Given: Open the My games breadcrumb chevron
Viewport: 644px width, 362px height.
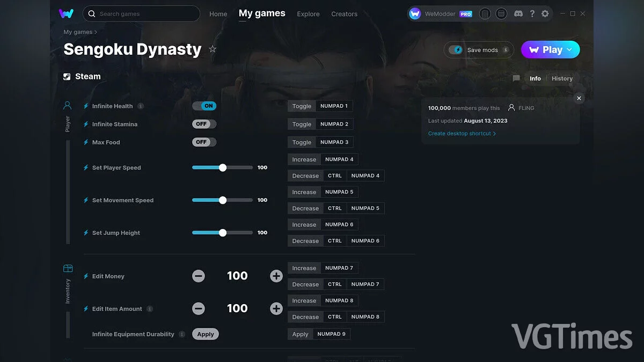Looking at the screenshot, I should pyautogui.click(x=97, y=32).
